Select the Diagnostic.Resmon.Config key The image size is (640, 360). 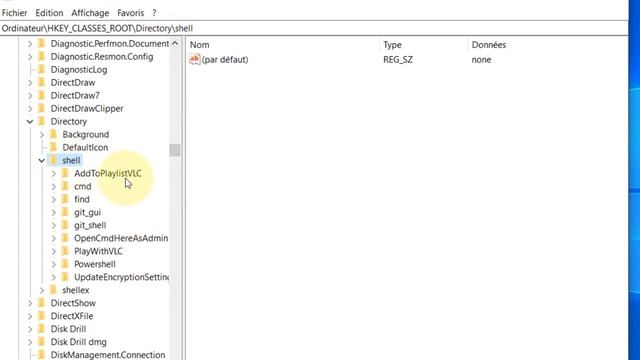click(102, 57)
